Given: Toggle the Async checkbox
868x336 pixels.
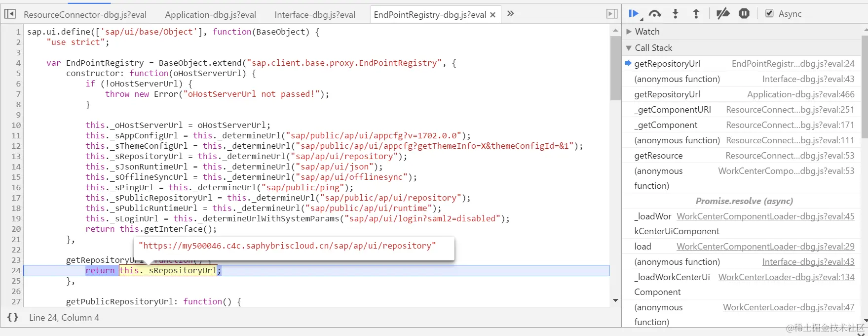Looking at the screenshot, I should [769, 13].
